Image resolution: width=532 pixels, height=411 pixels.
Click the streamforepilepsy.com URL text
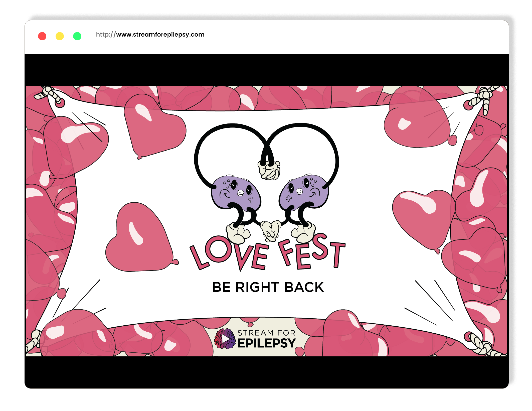pos(160,35)
